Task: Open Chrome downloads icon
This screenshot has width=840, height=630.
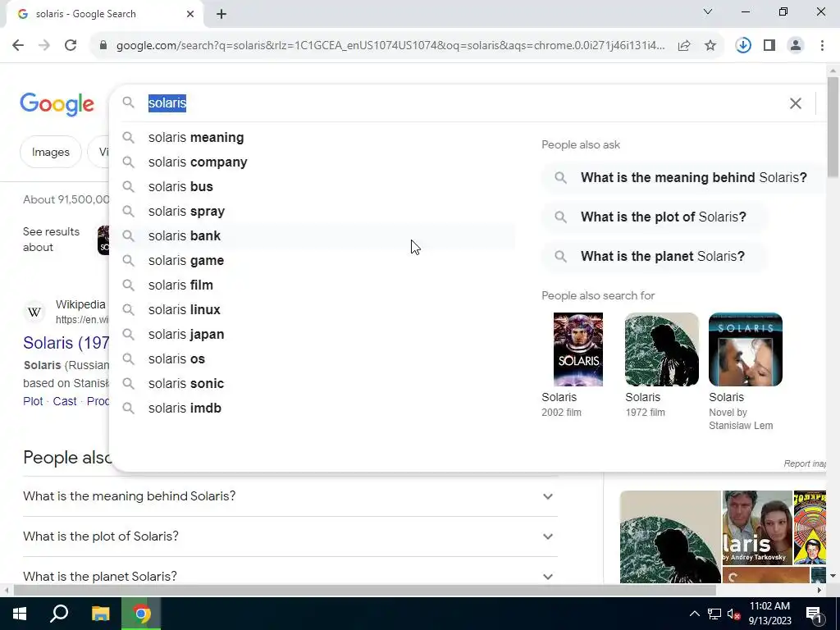Action: pyautogui.click(x=743, y=46)
